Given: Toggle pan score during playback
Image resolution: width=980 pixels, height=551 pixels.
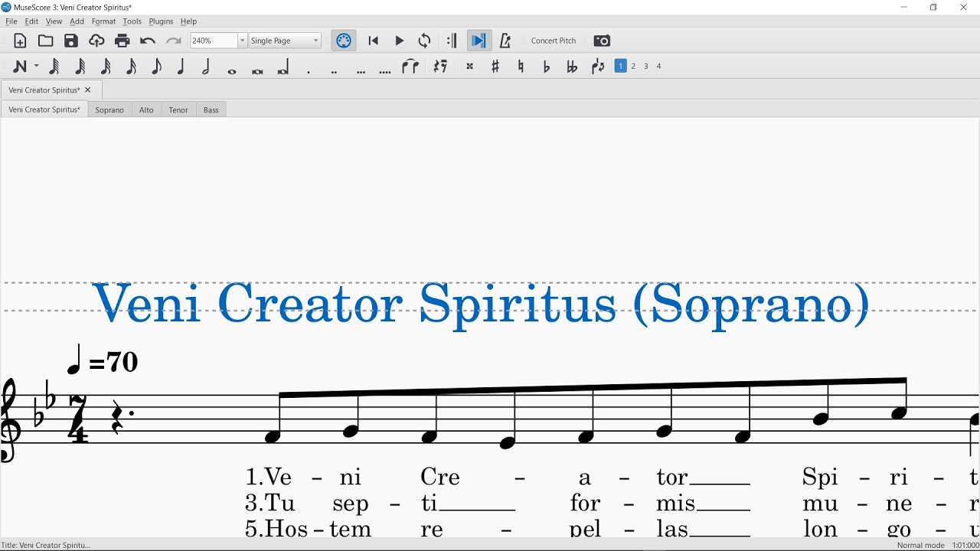Looking at the screenshot, I should 479,41.
